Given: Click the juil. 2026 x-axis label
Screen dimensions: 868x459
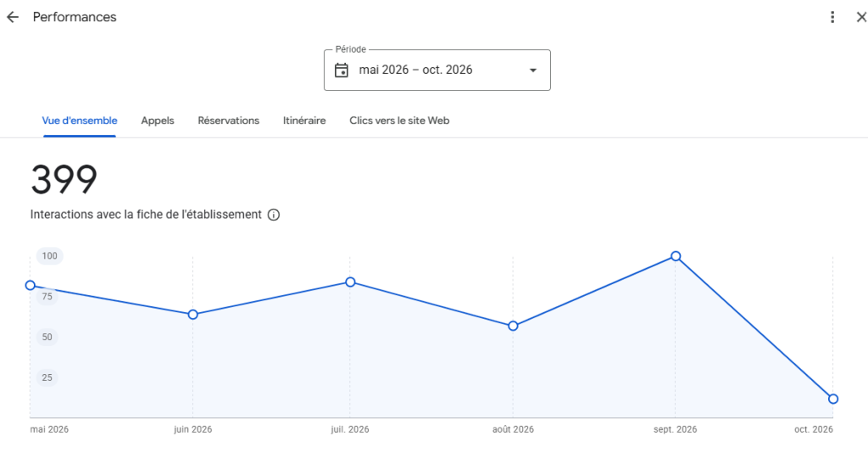Looking at the screenshot, I should pos(350,429).
